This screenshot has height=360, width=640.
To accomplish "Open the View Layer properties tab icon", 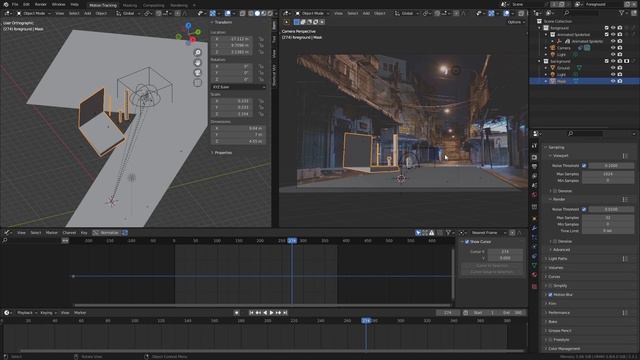I will [x=535, y=176].
